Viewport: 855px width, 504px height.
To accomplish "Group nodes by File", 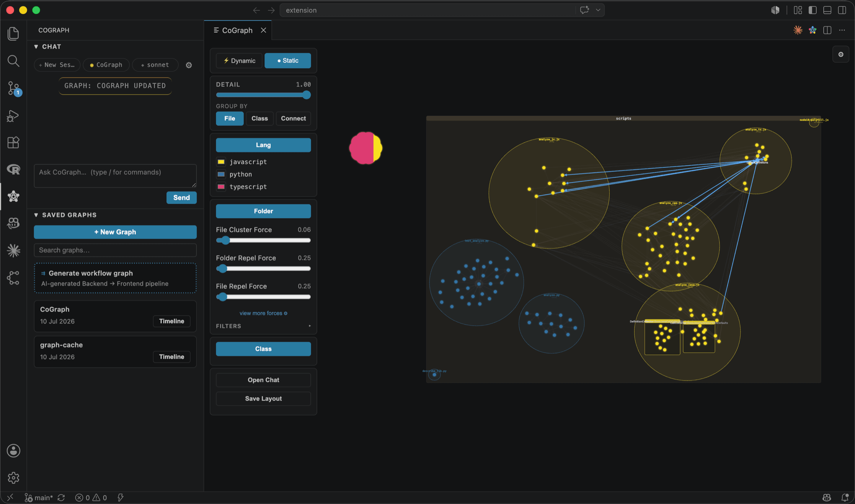I will (x=230, y=119).
